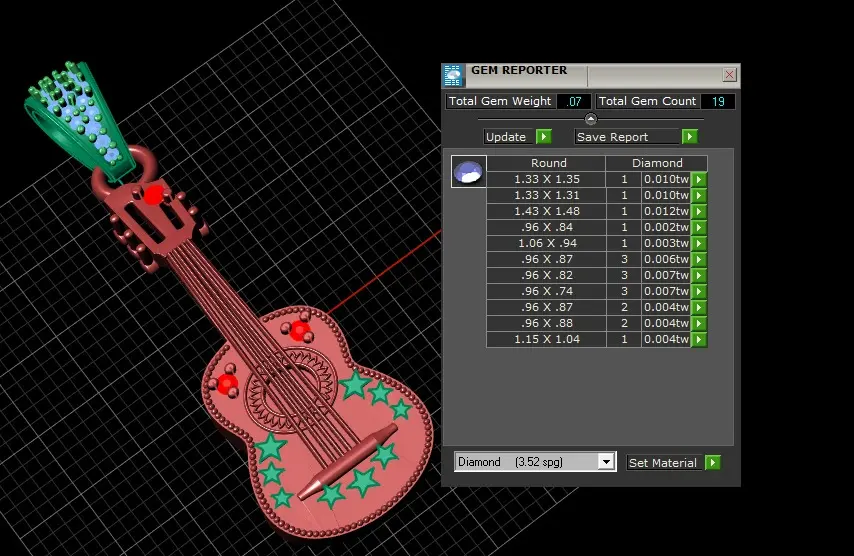Viewport: 854px width, 556px height.
Task: Click the 0.006tw weight cell
Action: point(666,259)
